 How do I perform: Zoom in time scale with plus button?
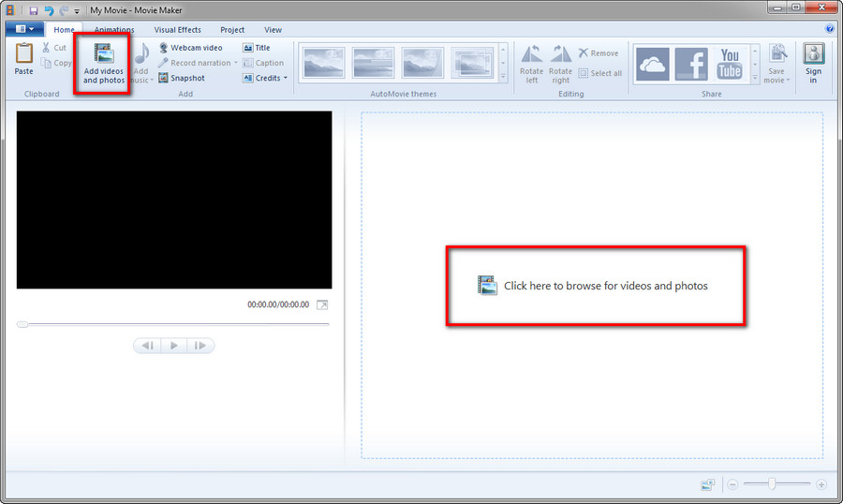pos(821,484)
